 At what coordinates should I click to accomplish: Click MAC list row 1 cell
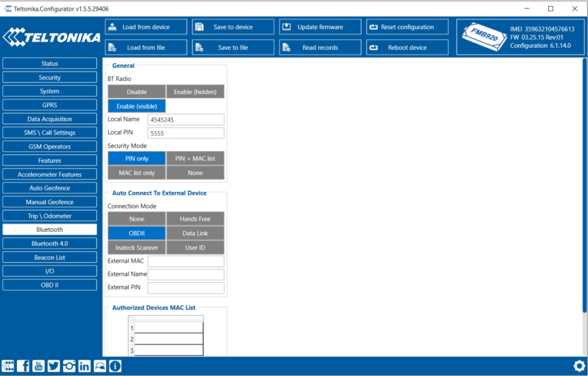pyautogui.click(x=169, y=328)
